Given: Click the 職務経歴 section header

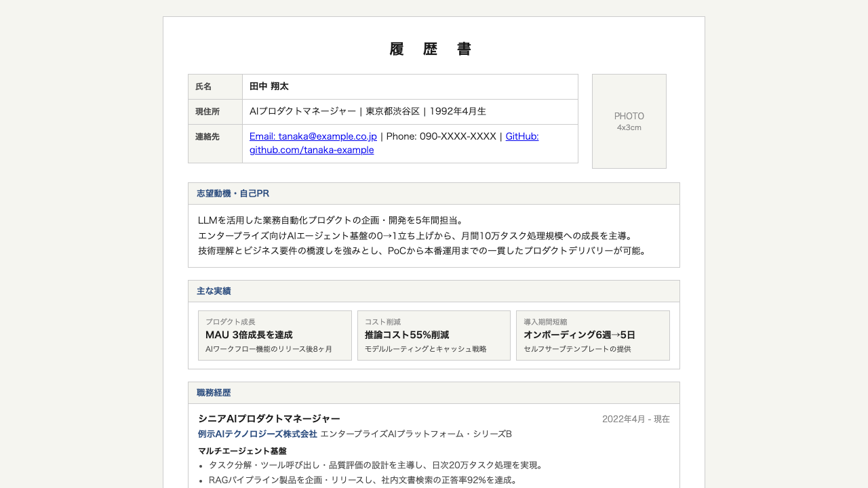Looking at the screenshot, I should [434, 393].
